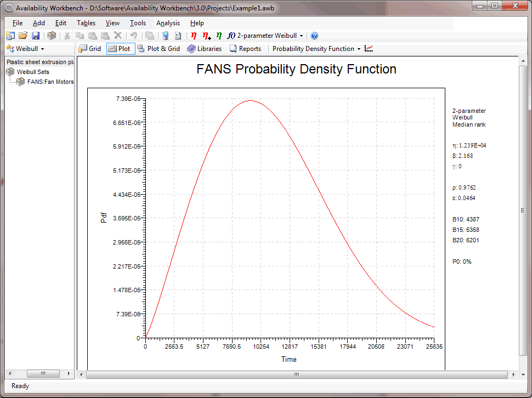Switch to Grid view
This screenshot has width=532, height=398.
(x=90, y=49)
